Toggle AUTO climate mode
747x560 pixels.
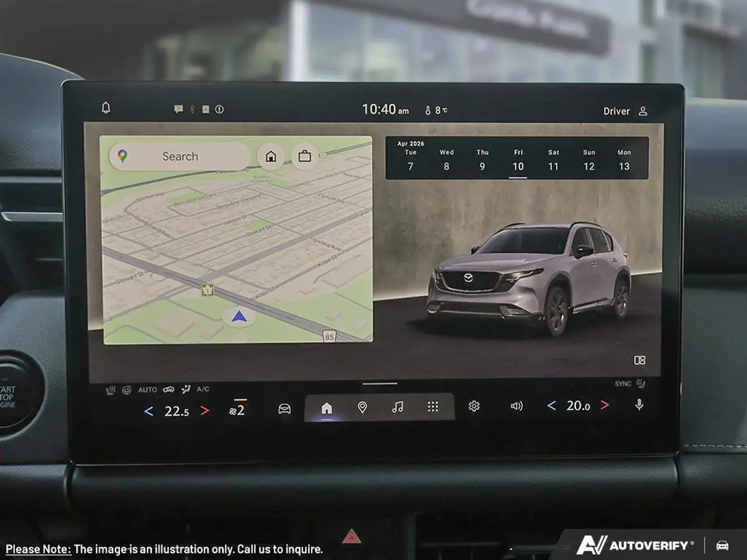tap(147, 390)
